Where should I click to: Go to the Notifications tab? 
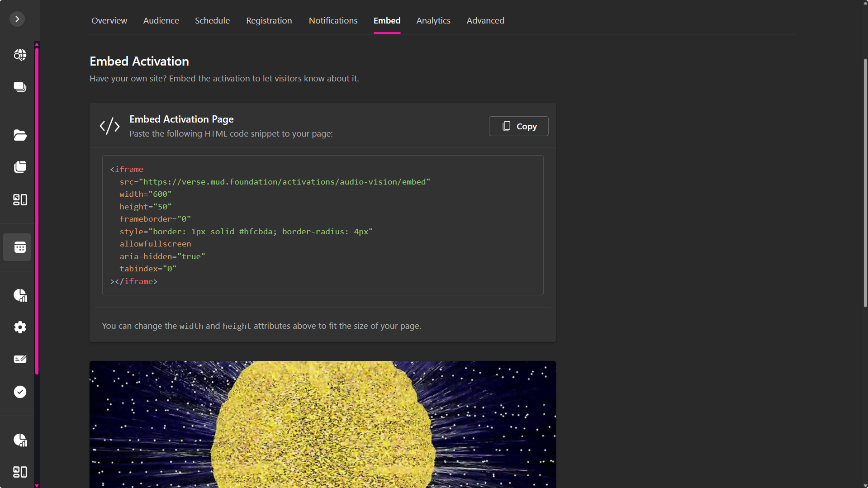click(333, 21)
